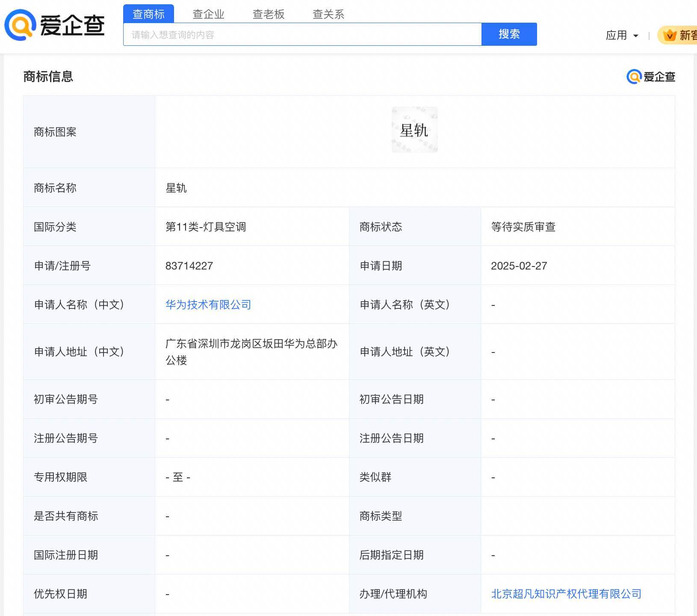Click the application number 83714227

(x=189, y=266)
